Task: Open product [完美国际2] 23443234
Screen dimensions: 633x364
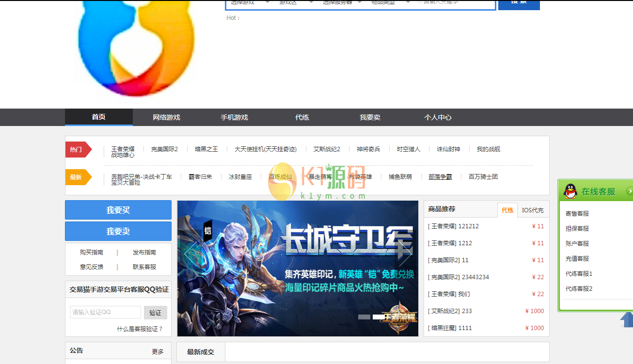Action: (459, 277)
